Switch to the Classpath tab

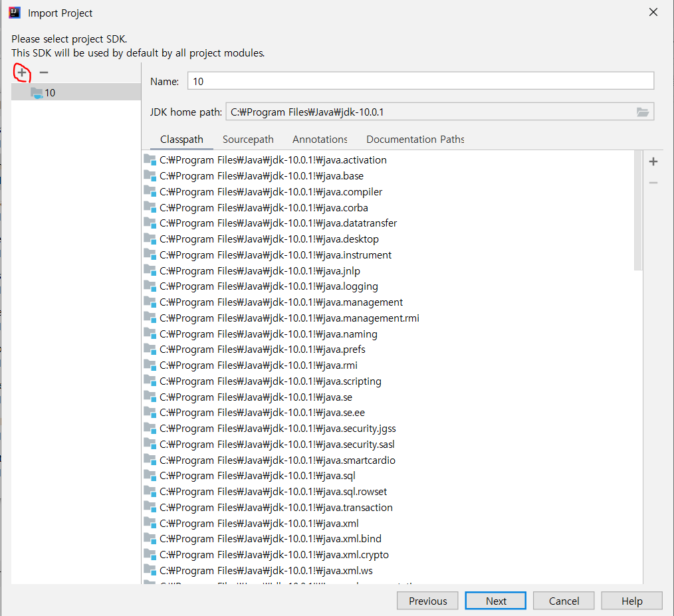pos(181,140)
